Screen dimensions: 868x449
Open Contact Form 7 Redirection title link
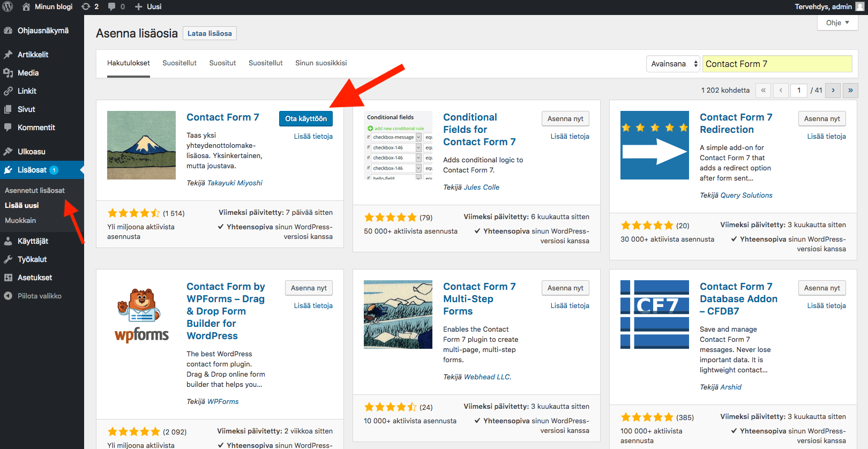point(736,123)
